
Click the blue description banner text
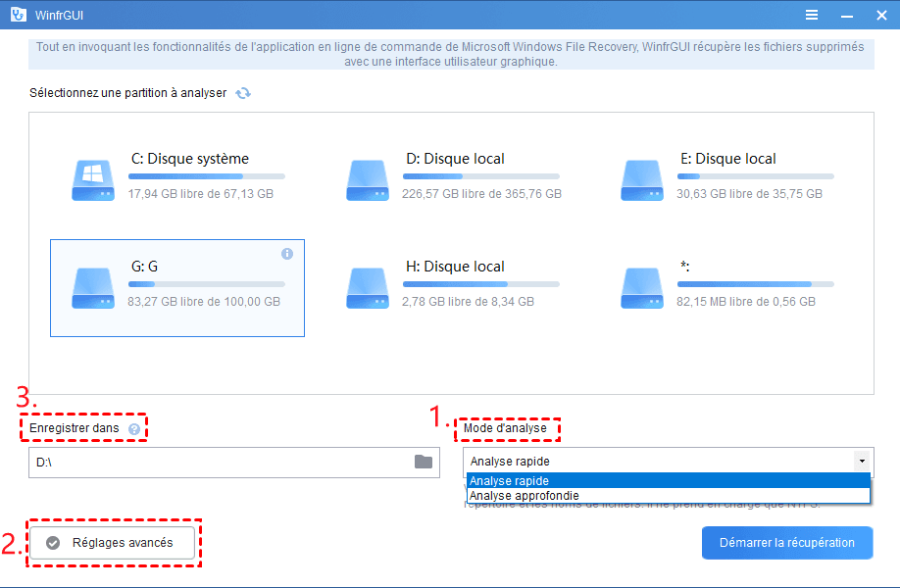pyautogui.click(x=451, y=54)
